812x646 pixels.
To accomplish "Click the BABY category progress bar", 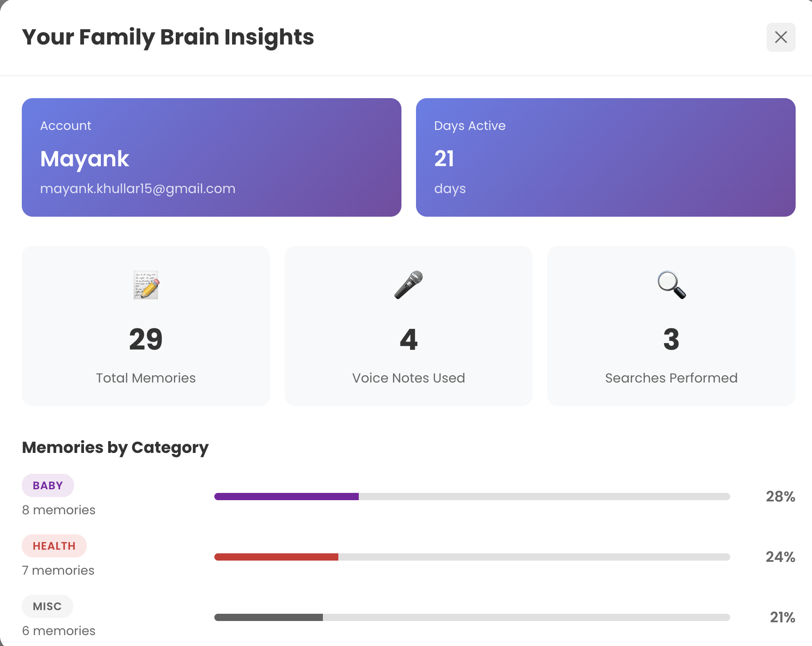I will (x=472, y=497).
